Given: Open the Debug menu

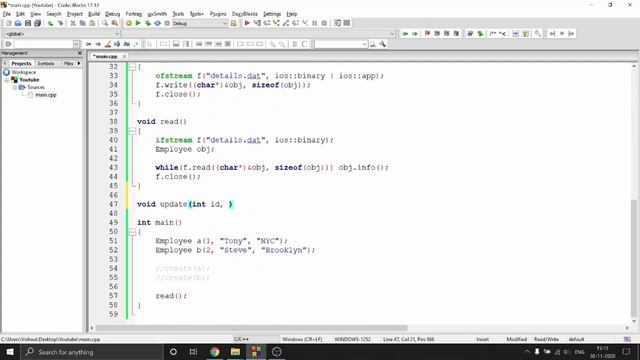Looking at the screenshot, I should point(113,14).
